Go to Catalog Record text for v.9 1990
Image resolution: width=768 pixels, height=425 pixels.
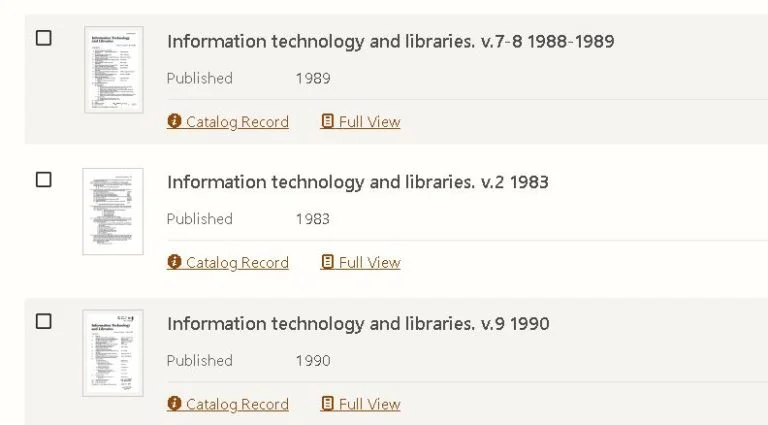point(237,405)
